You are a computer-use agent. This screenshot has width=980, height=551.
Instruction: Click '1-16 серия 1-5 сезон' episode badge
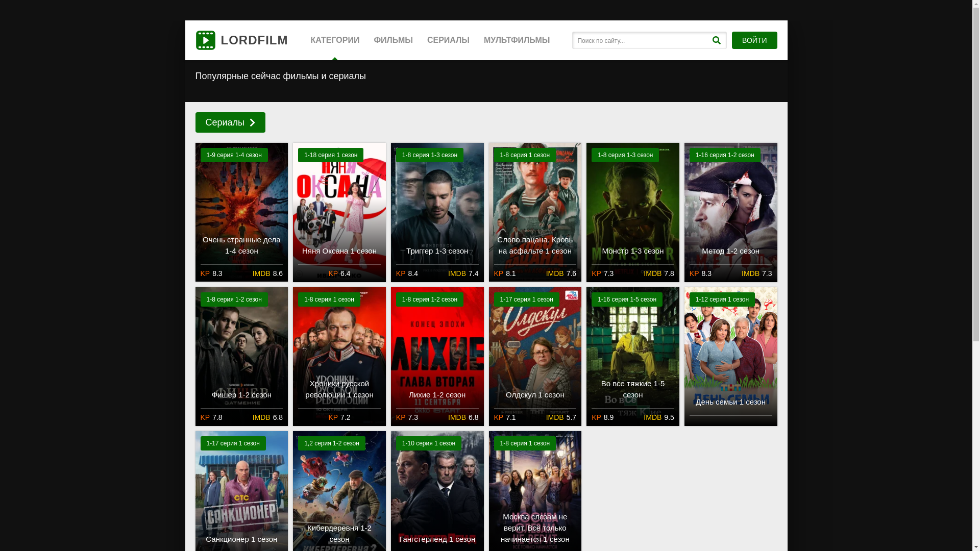click(627, 299)
